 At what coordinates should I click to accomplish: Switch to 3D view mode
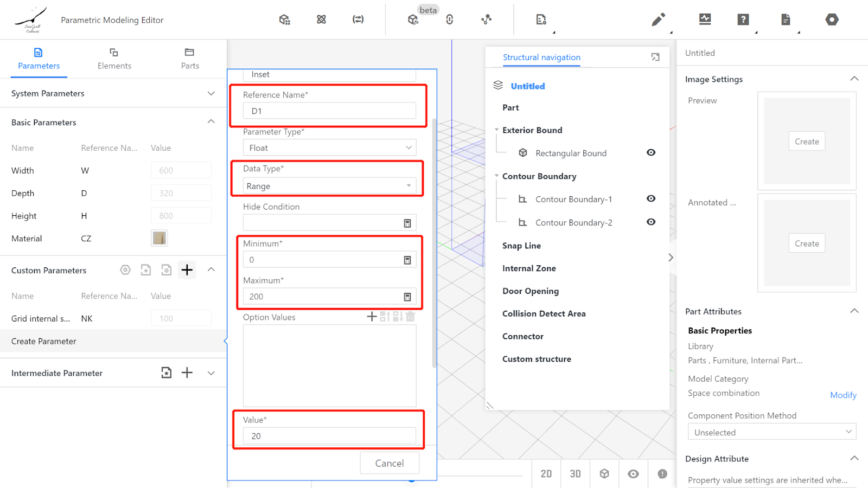coord(575,474)
